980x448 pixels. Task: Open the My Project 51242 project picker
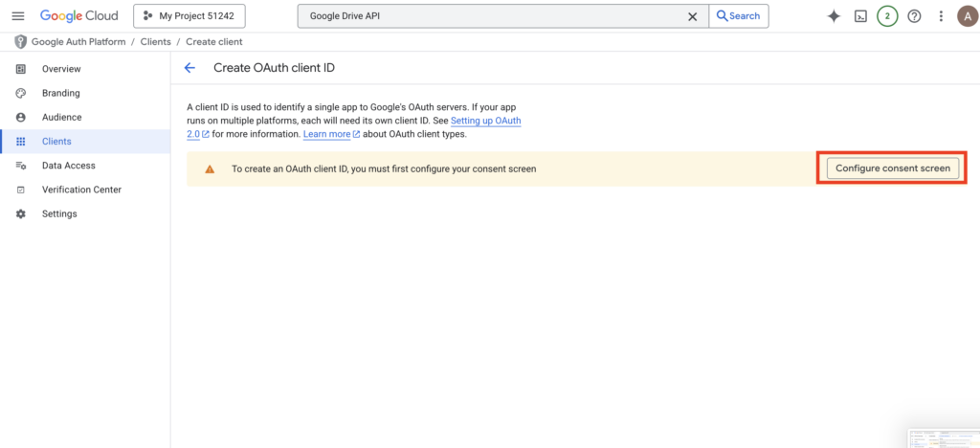coord(189,16)
